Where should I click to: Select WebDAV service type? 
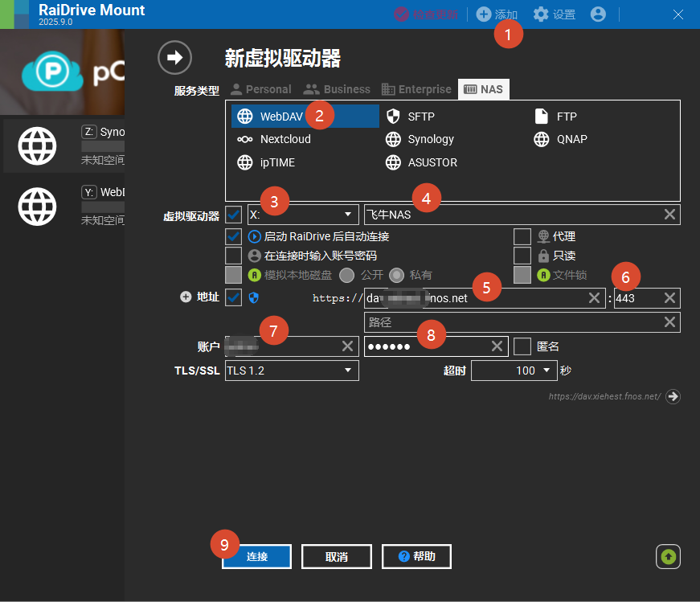point(305,116)
